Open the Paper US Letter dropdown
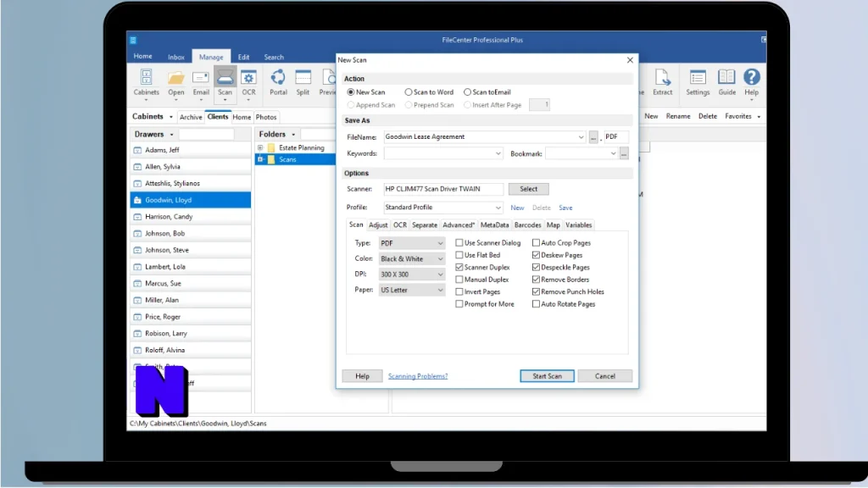 point(411,290)
